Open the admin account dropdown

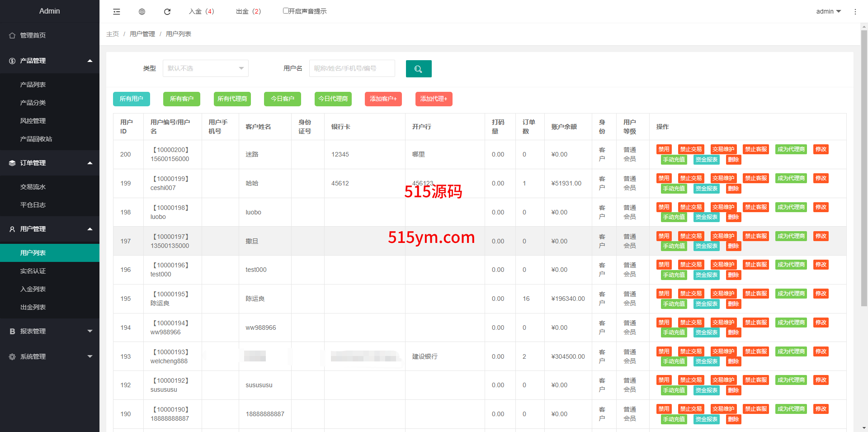[x=828, y=11]
